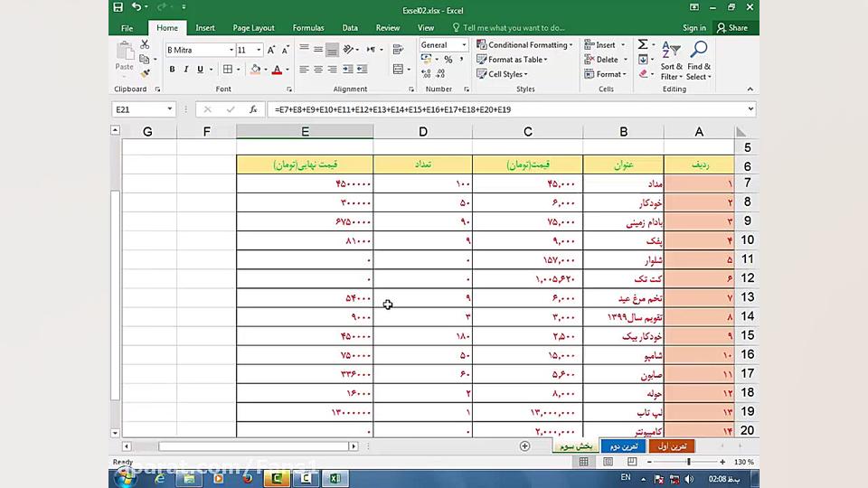
Task: Apply Comma Style number format
Action: [x=461, y=60]
